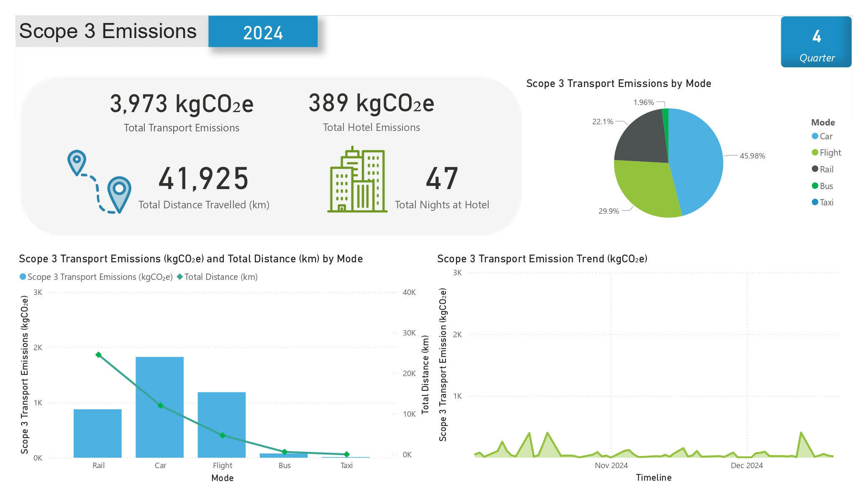The height and width of the screenshot is (502, 868).
Task: Click Rail's Total Distance diamond marker
Action: coord(98,355)
